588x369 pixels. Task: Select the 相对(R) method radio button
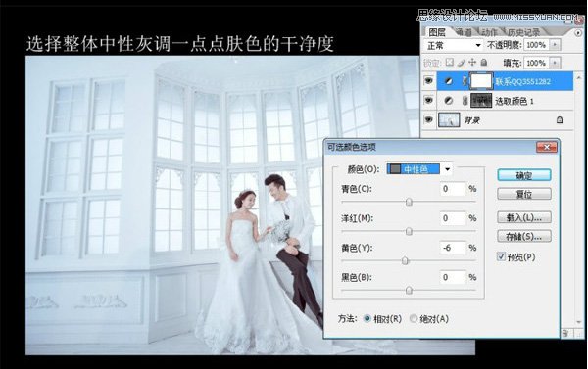pos(367,319)
